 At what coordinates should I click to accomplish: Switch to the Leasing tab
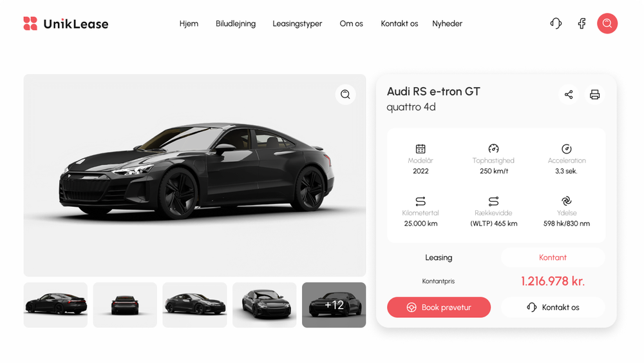pyautogui.click(x=439, y=258)
